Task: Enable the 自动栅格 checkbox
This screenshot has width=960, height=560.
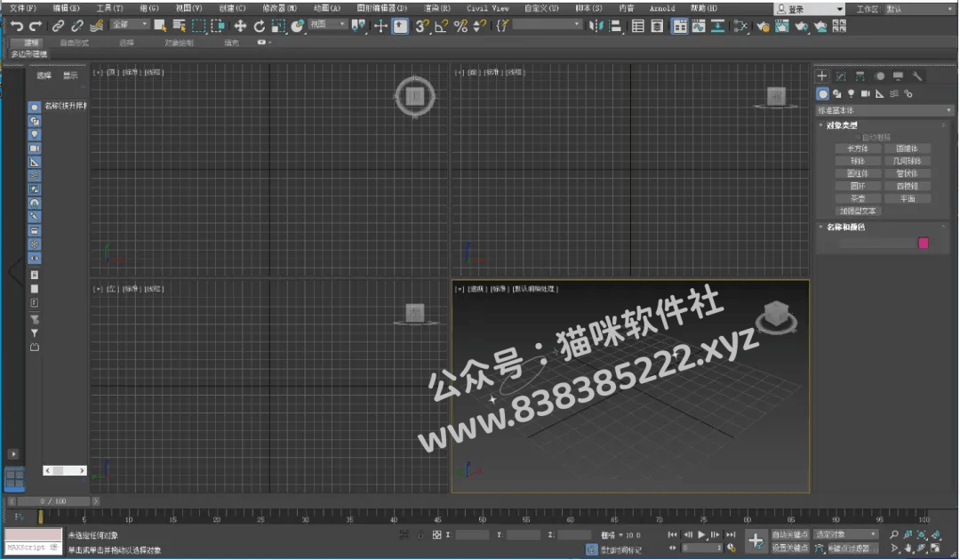Action: click(859, 137)
